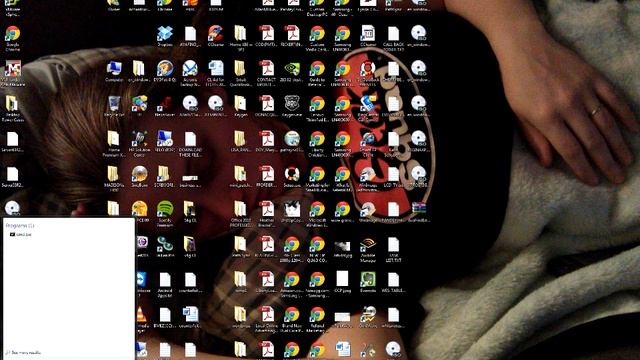This screenshot has width=640, height=360.
Task: Select the Recycle Bin icon
Action: point(114,106)
